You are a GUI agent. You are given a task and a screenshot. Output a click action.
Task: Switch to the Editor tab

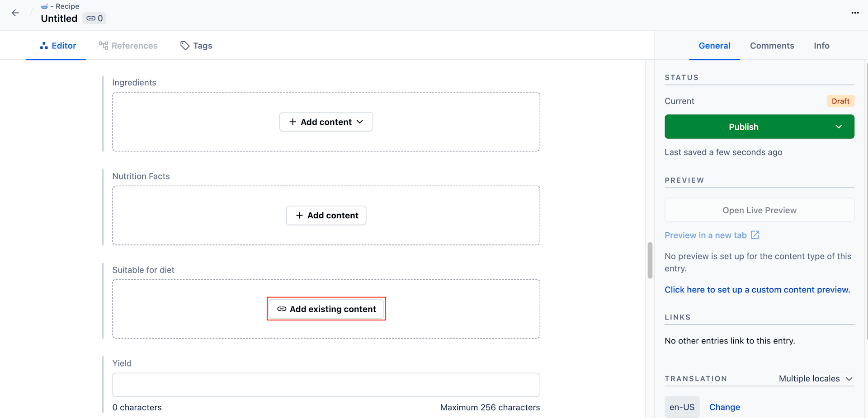tap(57, 46)
